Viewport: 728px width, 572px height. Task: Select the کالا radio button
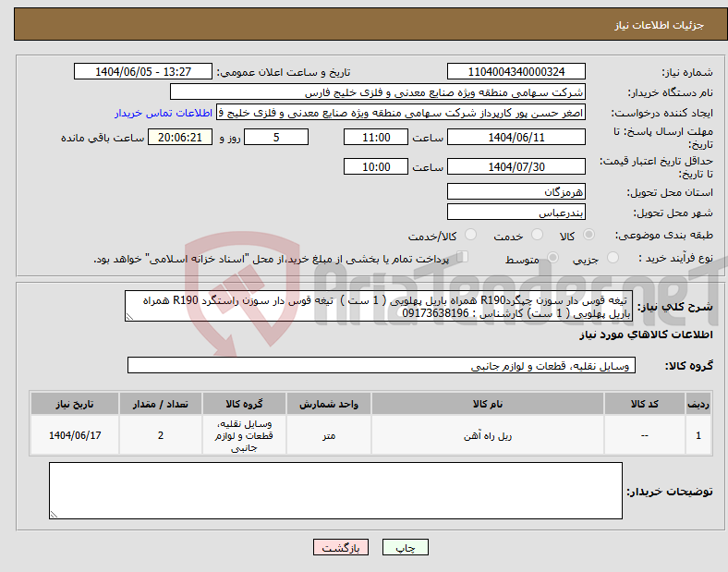click(588, 235)
